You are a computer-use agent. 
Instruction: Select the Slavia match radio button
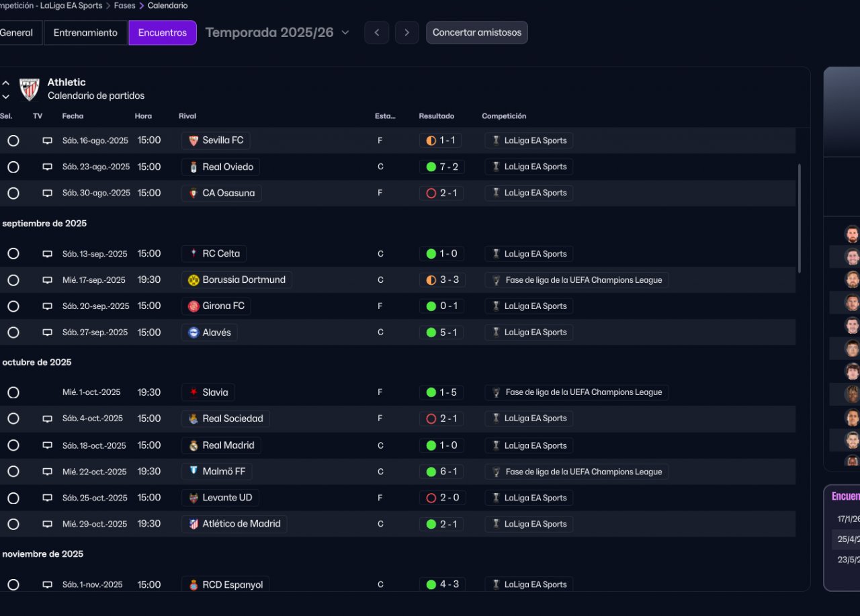coord(13,392)
